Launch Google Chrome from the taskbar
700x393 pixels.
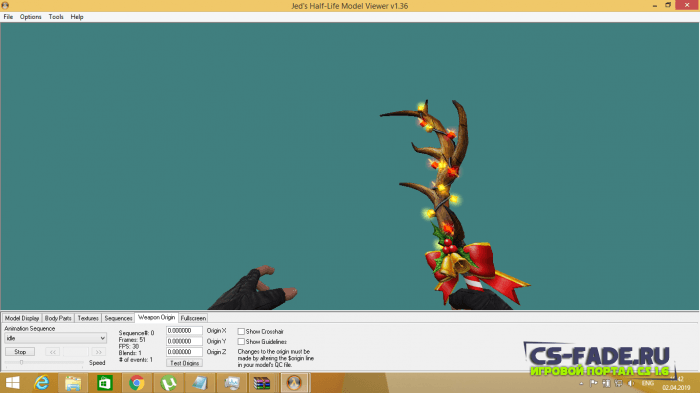tap(137, 383)
